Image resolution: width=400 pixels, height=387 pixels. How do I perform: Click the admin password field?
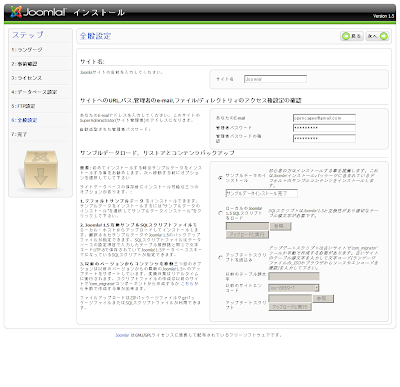pos(324,128)
